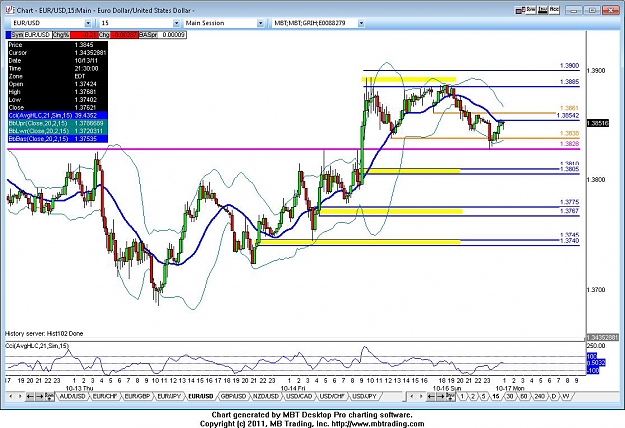Switch to the USD/CAD tab

[299, 397]
